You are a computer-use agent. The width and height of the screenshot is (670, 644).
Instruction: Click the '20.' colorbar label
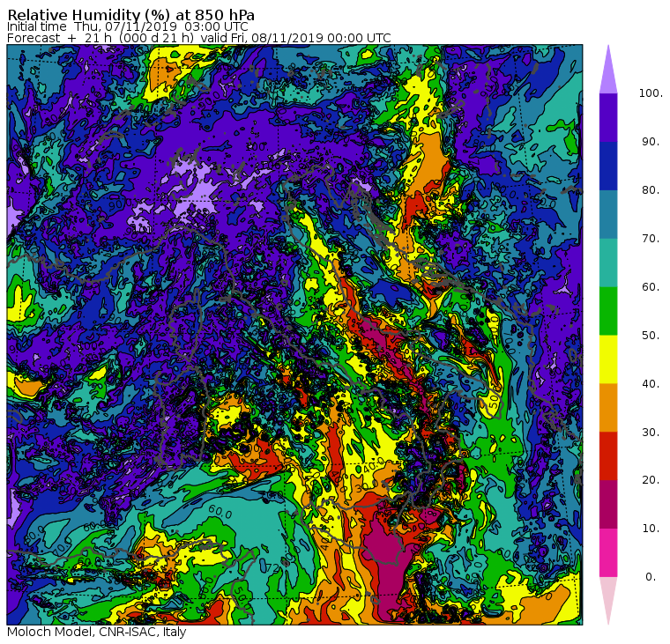[x=651, y=480]
